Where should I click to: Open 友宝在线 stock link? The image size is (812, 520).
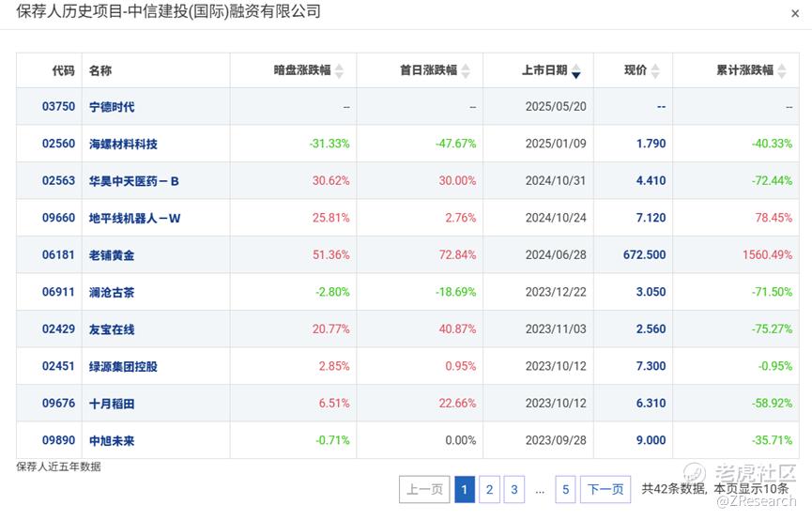(x=112, y=329)
